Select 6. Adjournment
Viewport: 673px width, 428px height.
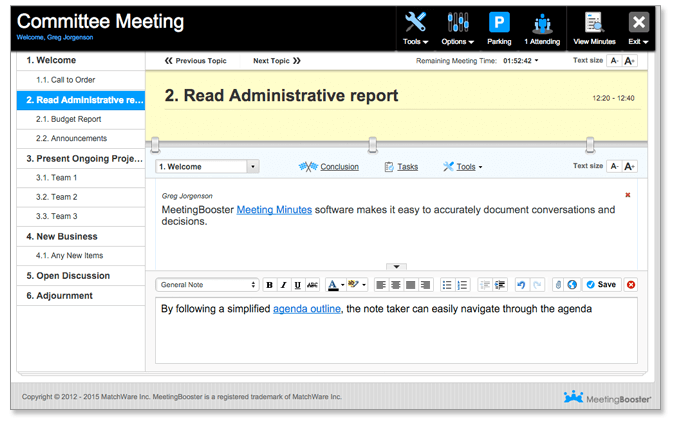pos(81,296)
